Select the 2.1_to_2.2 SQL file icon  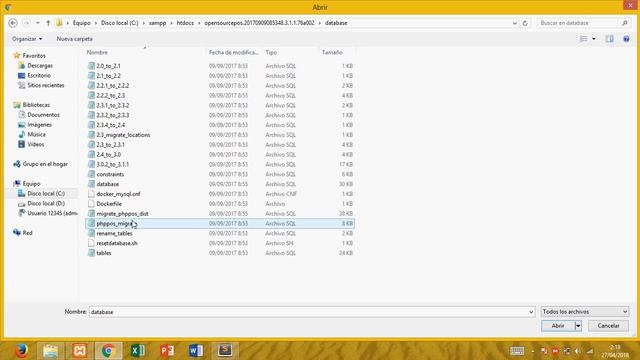coord(91,76)
